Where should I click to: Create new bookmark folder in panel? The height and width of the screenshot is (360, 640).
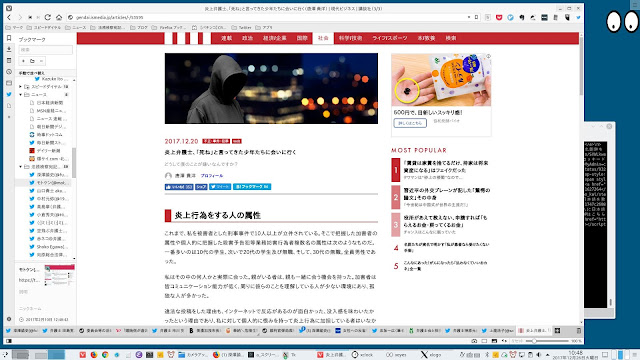(x=32, y=61)
